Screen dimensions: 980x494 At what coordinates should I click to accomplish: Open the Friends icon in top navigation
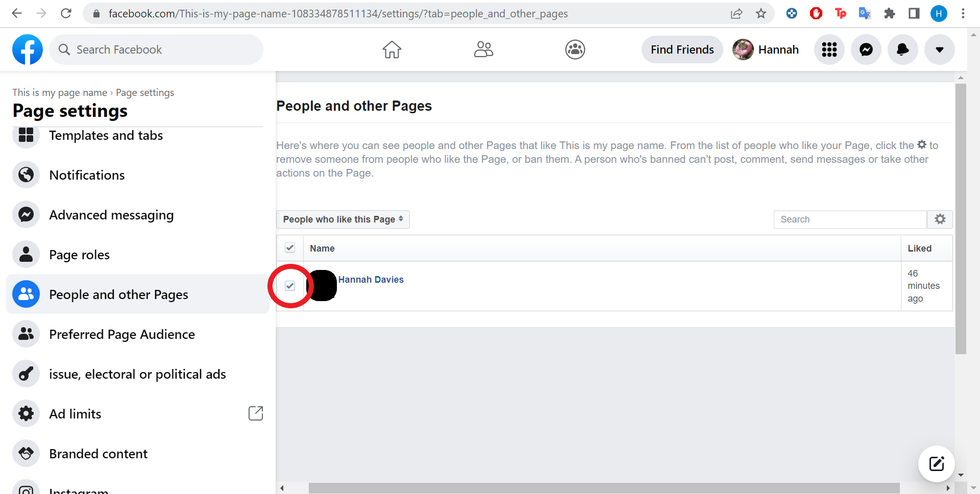[483, 50]
